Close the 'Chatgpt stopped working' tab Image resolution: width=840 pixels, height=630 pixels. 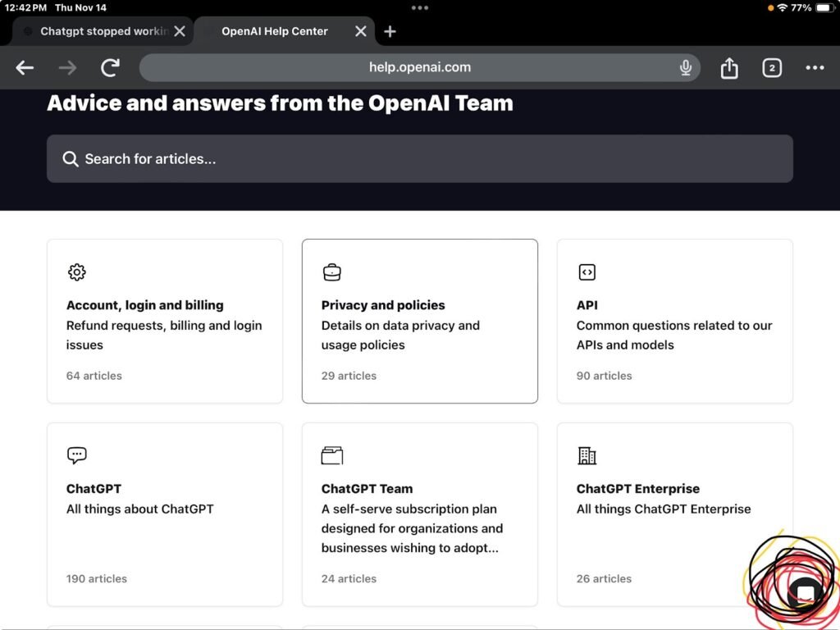(x=180, y=31)
